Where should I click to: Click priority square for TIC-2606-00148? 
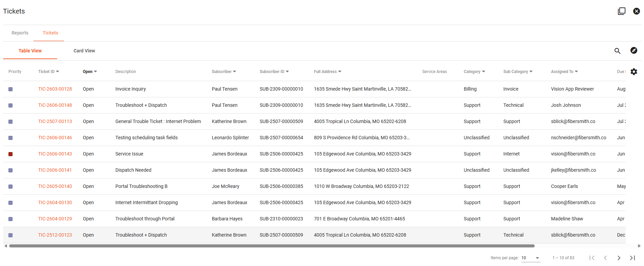[x=10, y=105]
